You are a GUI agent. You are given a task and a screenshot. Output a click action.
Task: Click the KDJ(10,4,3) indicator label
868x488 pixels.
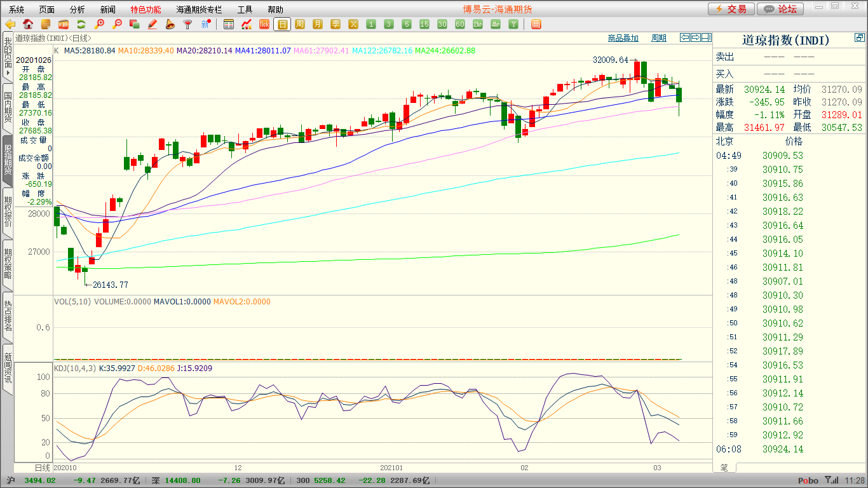coord(74,368)
